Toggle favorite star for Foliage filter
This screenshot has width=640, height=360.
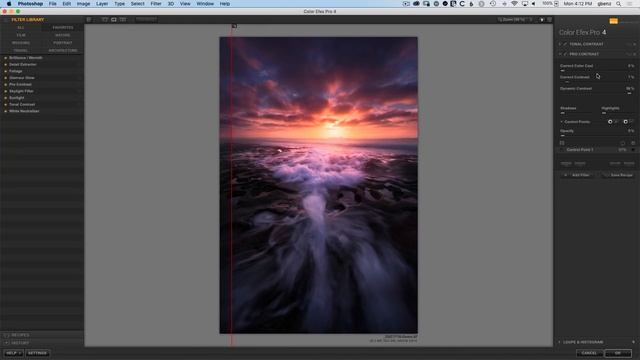(5, 71)
